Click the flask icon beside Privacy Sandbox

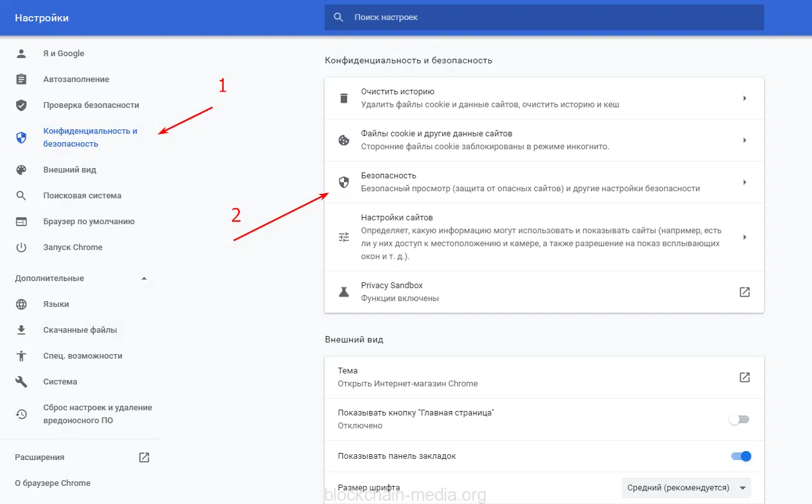344,292
